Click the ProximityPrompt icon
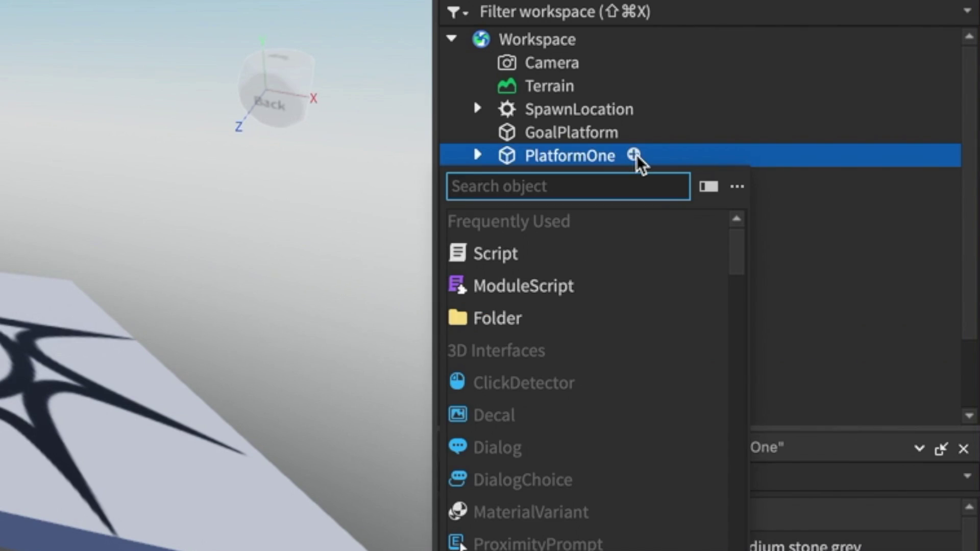The height and width of the screenshot is (551, 980). (457, 542)
